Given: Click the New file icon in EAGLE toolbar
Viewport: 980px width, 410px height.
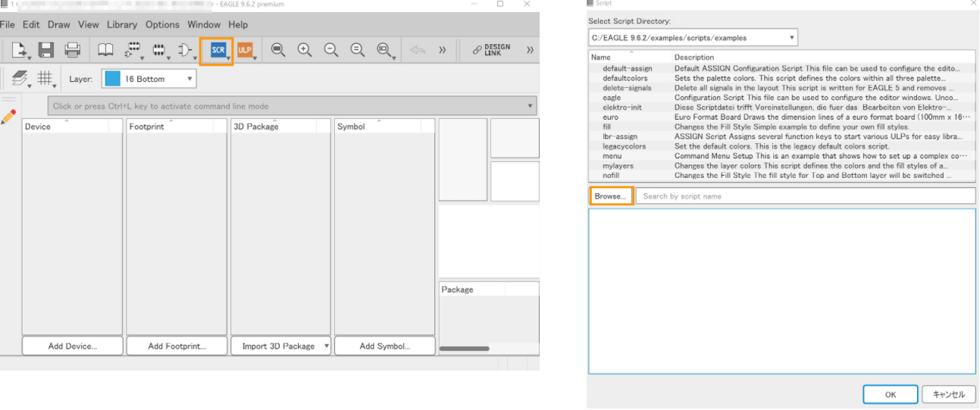Looking at the screenshot, I should (18, 50).
